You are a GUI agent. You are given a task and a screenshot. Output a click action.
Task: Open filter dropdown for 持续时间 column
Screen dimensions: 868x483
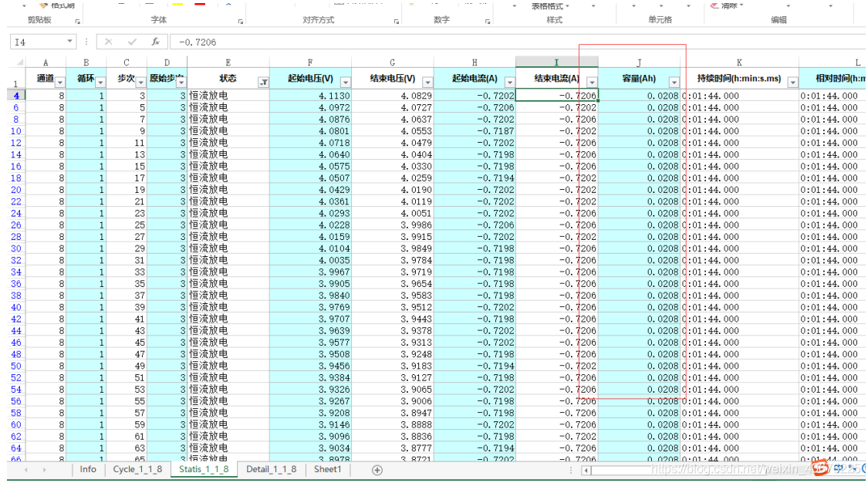point(792,83)
